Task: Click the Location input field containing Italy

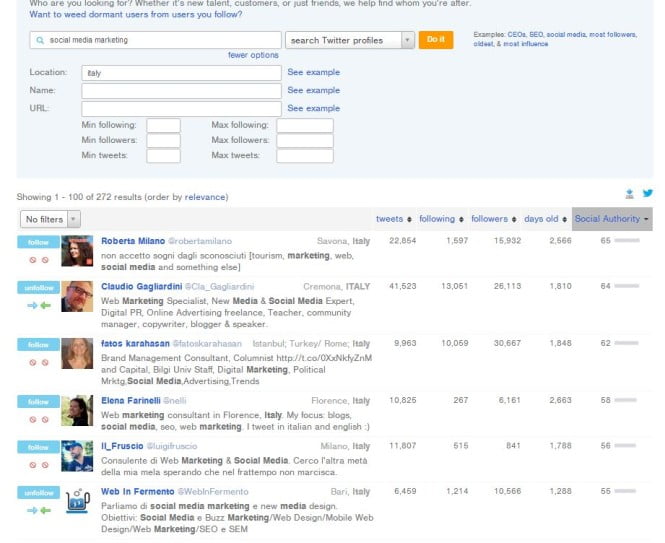Action: pyautogui.click(x=181, y=73)
